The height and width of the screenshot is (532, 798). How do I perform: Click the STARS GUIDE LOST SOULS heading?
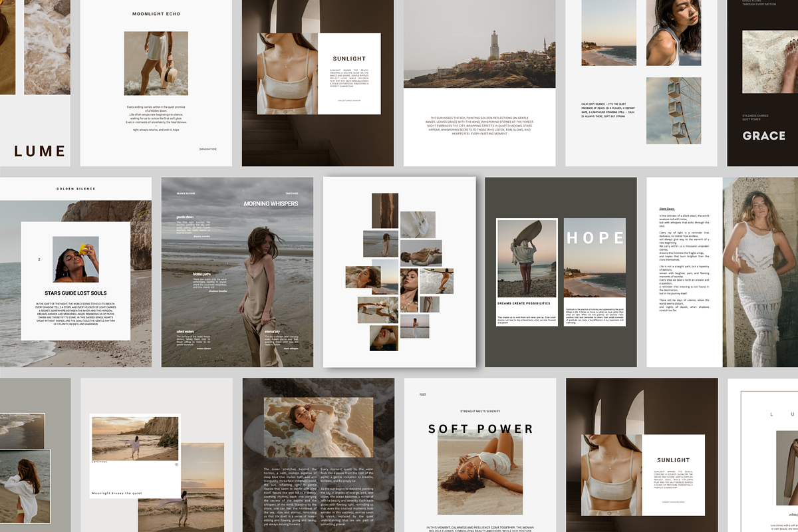point(76,293)
